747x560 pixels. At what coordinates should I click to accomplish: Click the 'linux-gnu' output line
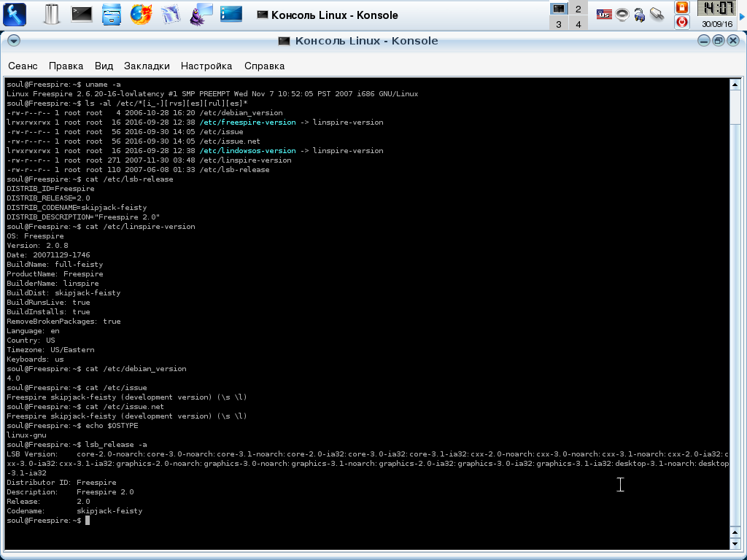coord(26,435)
